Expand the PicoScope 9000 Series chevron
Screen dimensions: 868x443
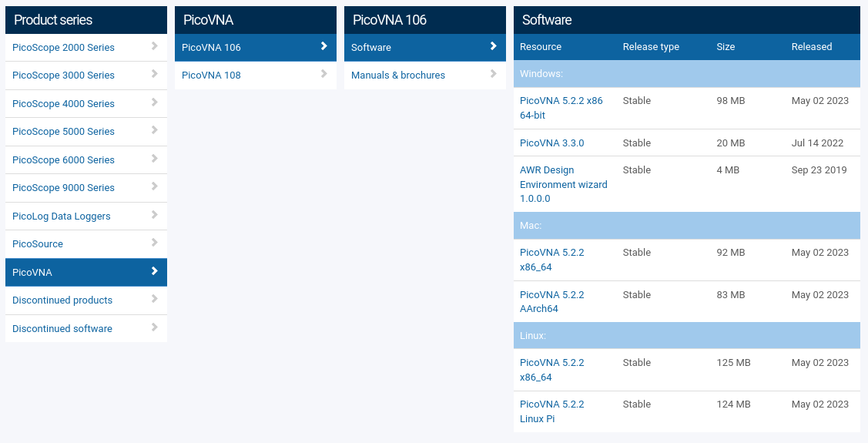pos(155,186)
